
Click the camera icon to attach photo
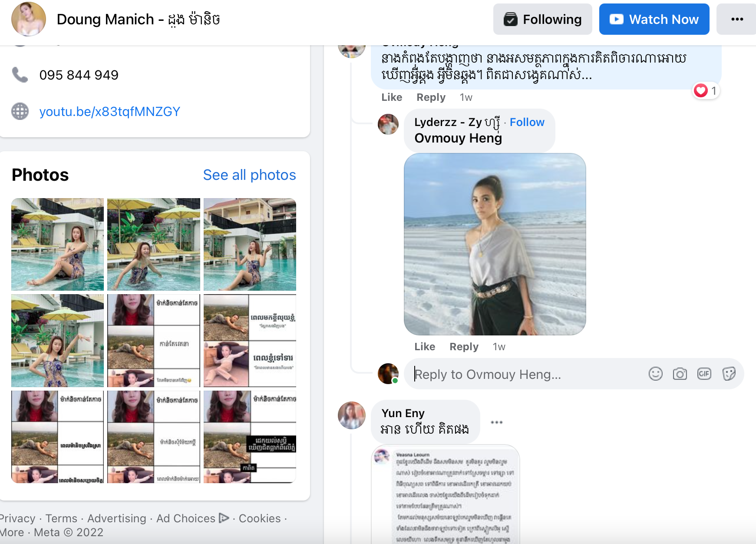(x=680, y=374)
